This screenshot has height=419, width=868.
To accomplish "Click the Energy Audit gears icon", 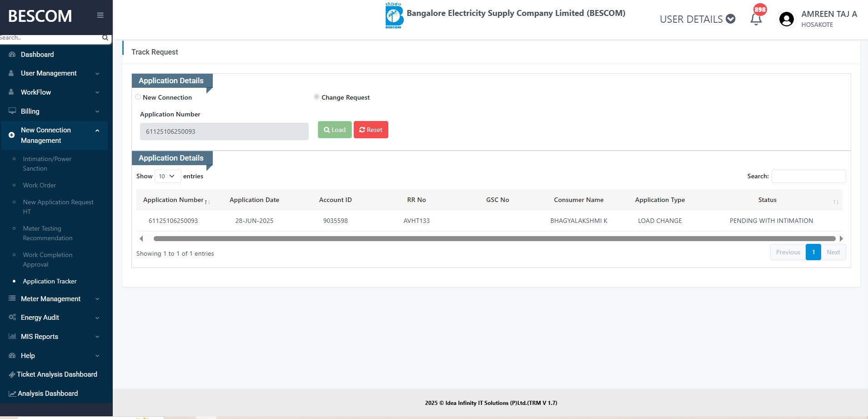I will [x=12, y=317].
